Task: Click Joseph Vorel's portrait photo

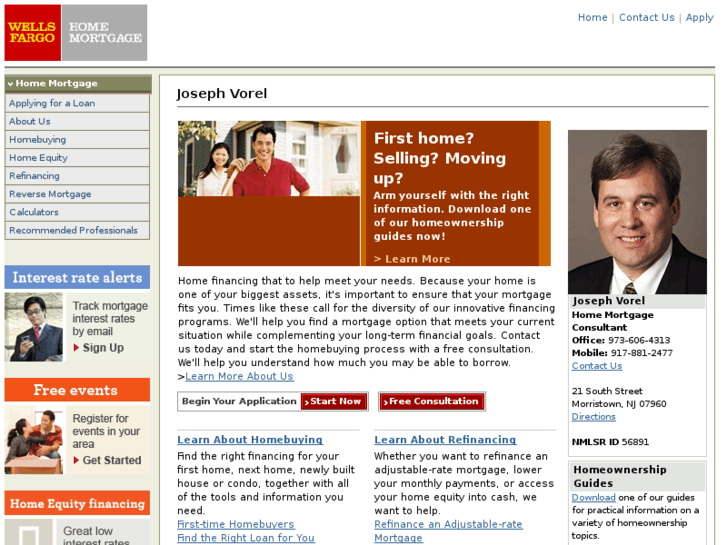Action: [637, 212]
